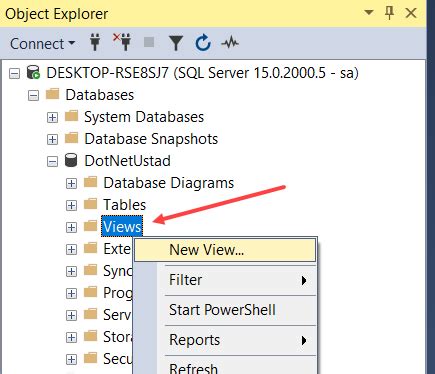Image resolution: width=435 pixels, height=374 pixels.
Task: Expand the Database Snapshots node
Action: point(52,139)
